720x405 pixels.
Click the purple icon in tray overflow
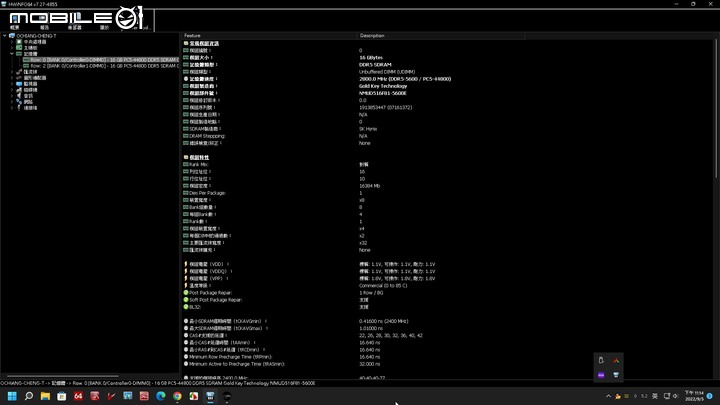(601, 375)
